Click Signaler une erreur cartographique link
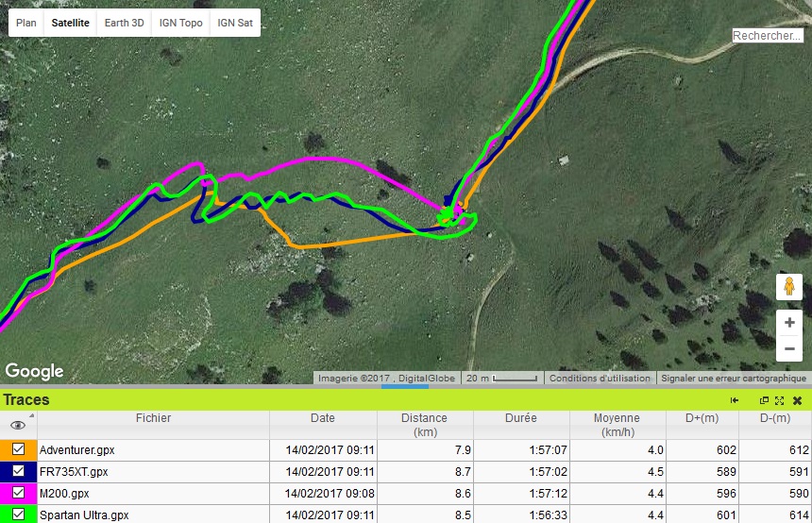 coord(733,378)
